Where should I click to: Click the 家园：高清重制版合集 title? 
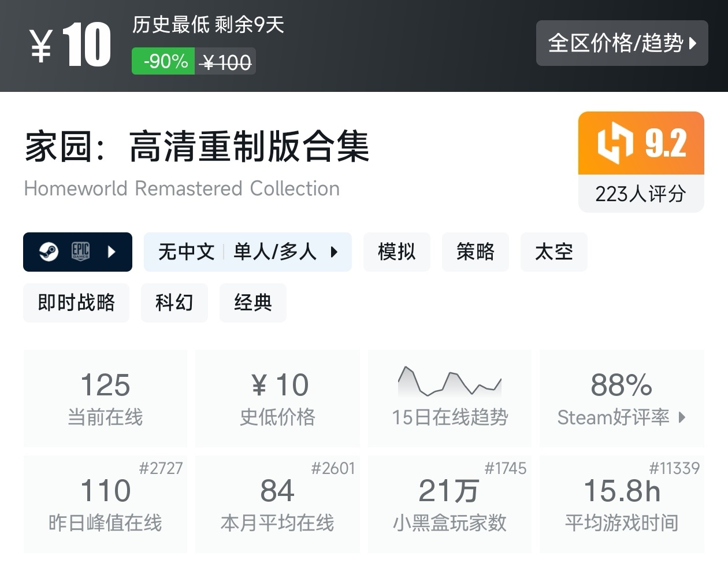point(197,146)
